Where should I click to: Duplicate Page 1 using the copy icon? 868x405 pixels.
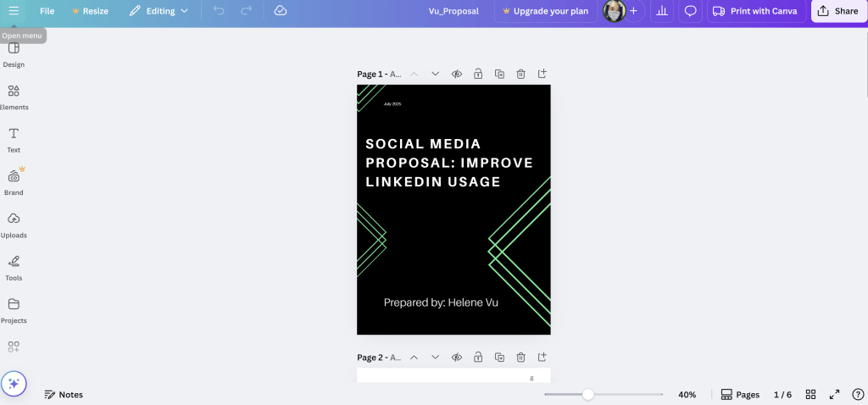tap(500, 75)
